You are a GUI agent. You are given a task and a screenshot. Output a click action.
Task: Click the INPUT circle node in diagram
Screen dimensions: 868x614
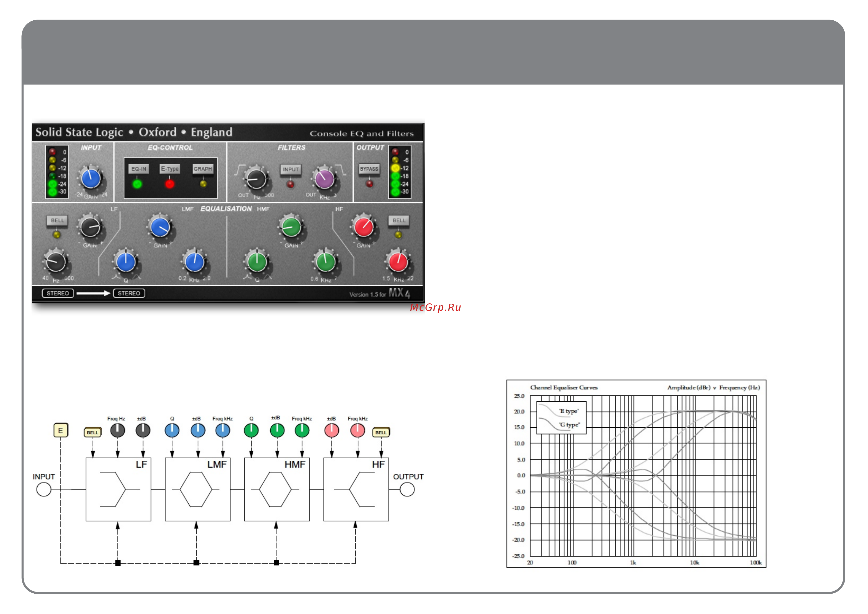pyautogui.click(x=44, y=489)
